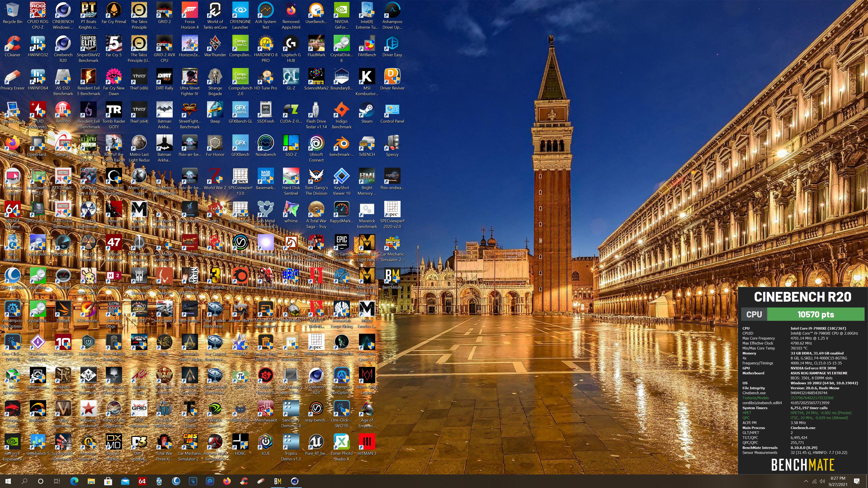Select the Indigo Benchmark icon

point(342,115)
